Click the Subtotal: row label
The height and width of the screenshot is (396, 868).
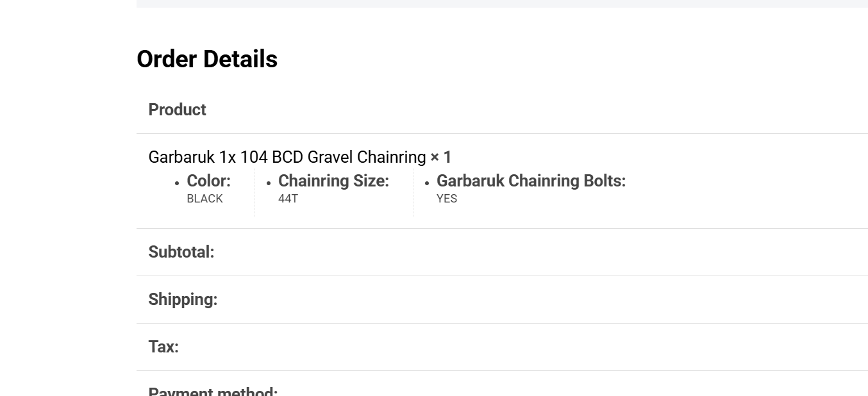(181, 252)
